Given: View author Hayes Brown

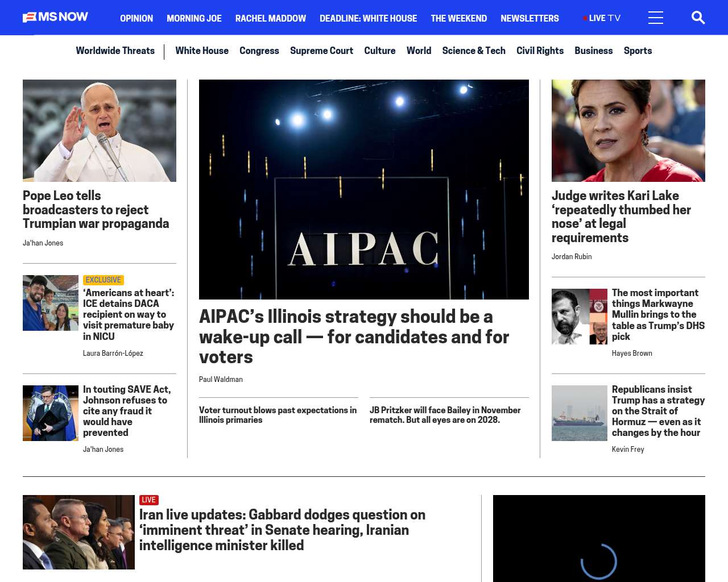Looking at the screenshot, I should point(632,354).
